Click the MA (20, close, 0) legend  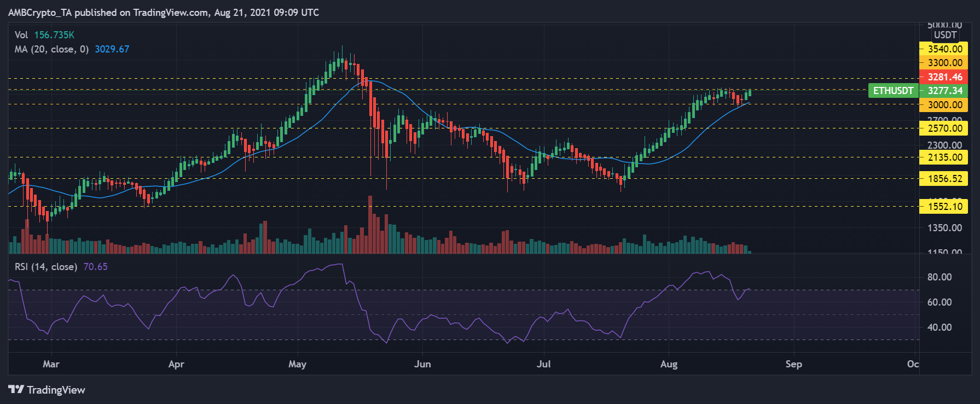tap(51, 49)
